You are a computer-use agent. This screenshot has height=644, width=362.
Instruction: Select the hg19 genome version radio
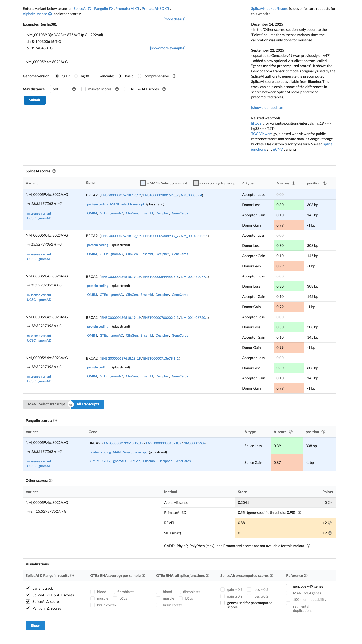pyautogui.click(x=57, y=76)
